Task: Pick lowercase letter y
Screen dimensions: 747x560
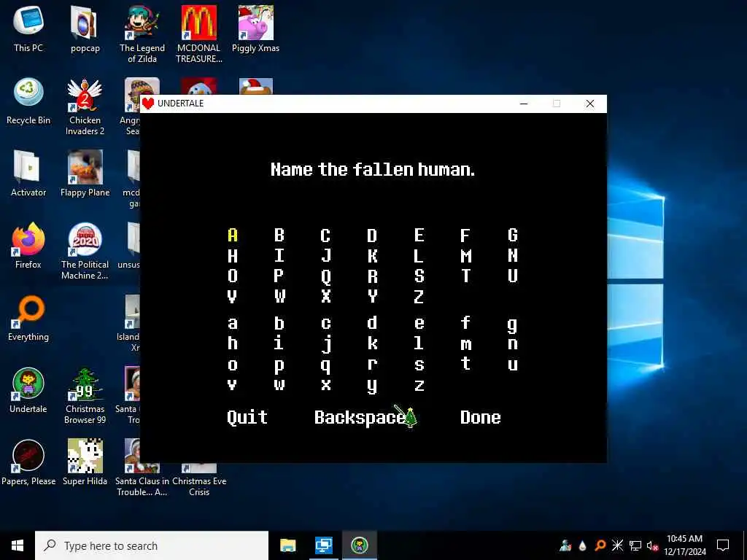Action: (x=372, y=386)
